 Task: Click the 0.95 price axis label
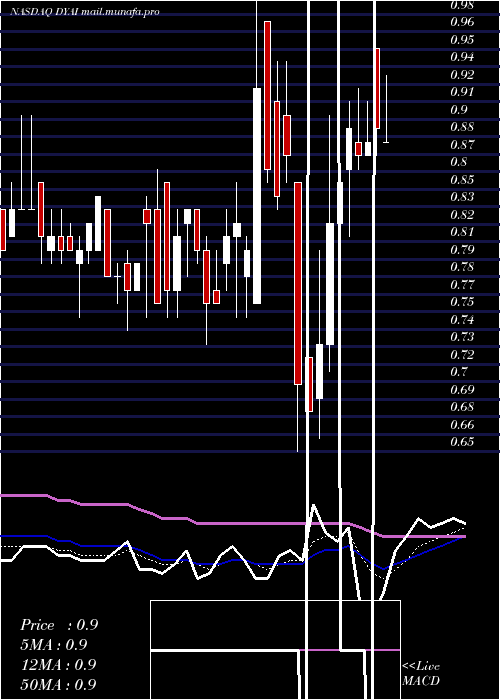click(462, 39)
